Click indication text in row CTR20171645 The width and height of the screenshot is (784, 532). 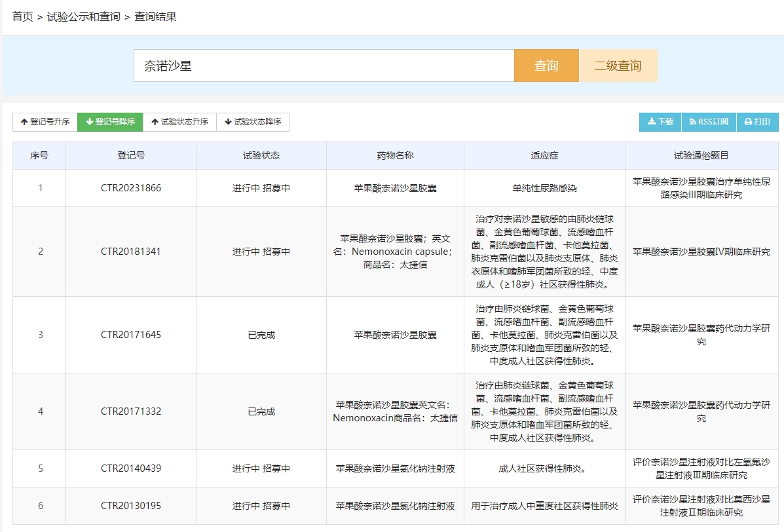click(x=544, y=335)
